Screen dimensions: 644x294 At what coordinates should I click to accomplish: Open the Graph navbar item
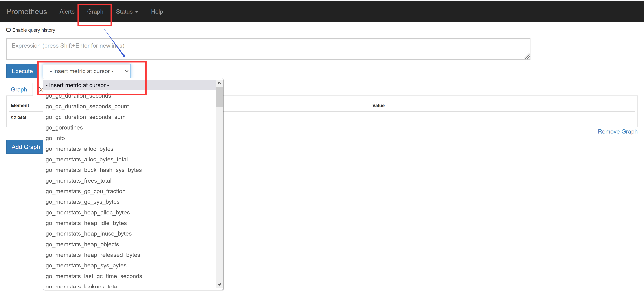click(x=95, y=12)
